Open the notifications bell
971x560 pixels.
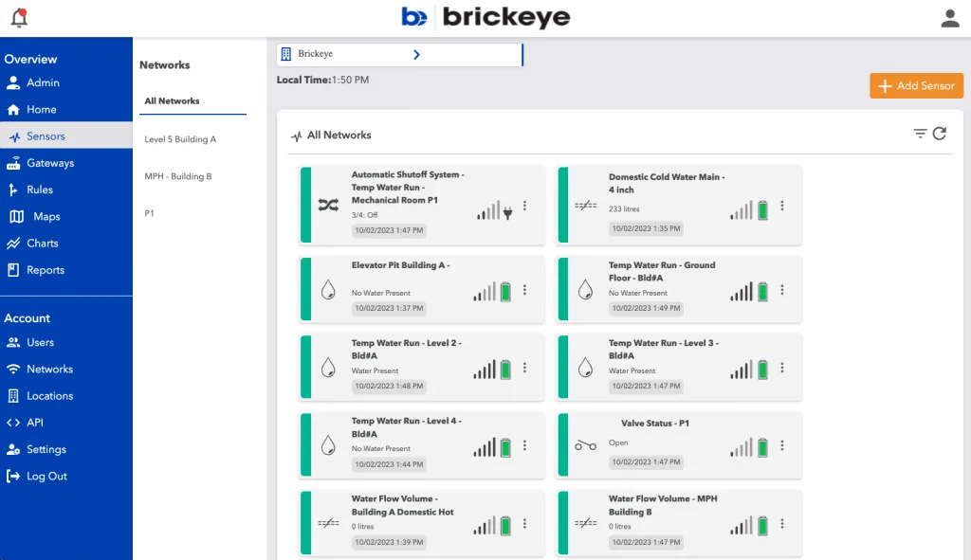pos(19,18)
